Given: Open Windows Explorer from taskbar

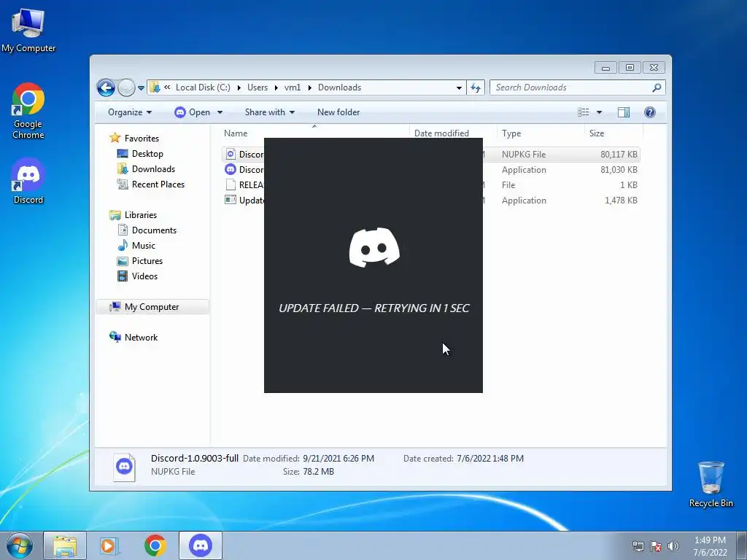Looking at the screenshot, I should (x=65, y=545).
